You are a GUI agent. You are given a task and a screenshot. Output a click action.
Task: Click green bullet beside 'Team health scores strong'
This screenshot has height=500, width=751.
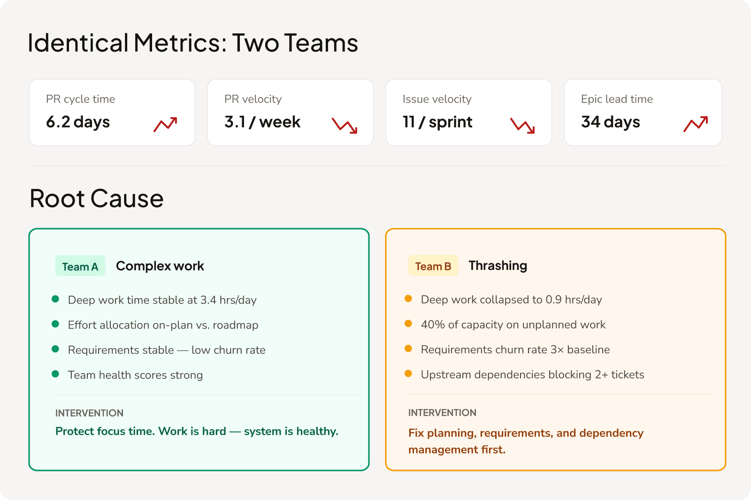click(x=55, y=374)
